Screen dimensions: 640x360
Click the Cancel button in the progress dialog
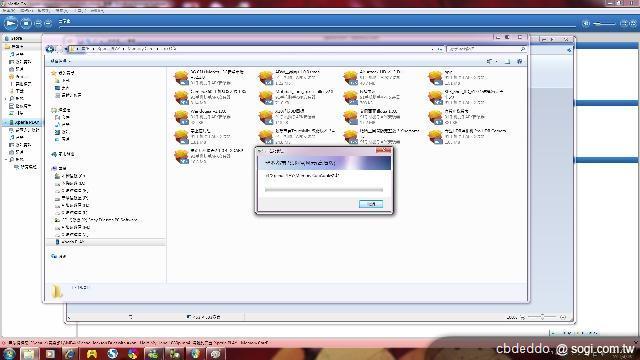371,204
